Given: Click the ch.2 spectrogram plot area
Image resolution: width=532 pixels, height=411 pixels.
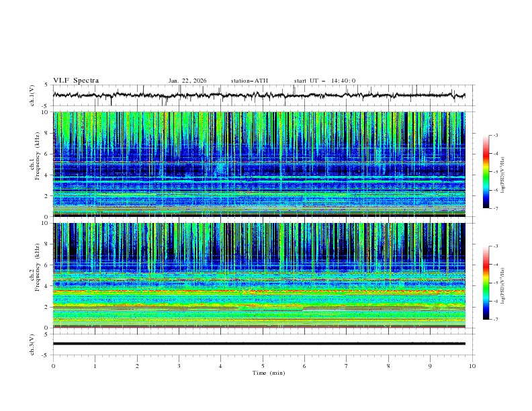Looking at the screenshot, I should click(x=259, y=275).
